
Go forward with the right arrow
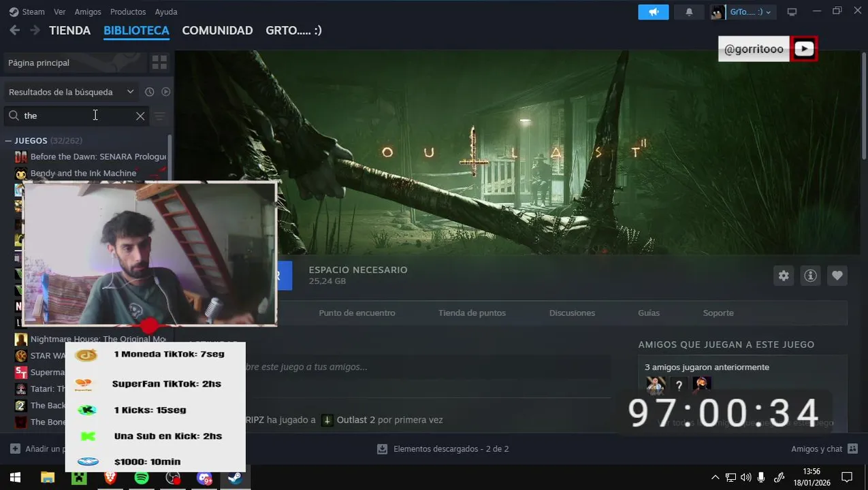tap(35, 30)
